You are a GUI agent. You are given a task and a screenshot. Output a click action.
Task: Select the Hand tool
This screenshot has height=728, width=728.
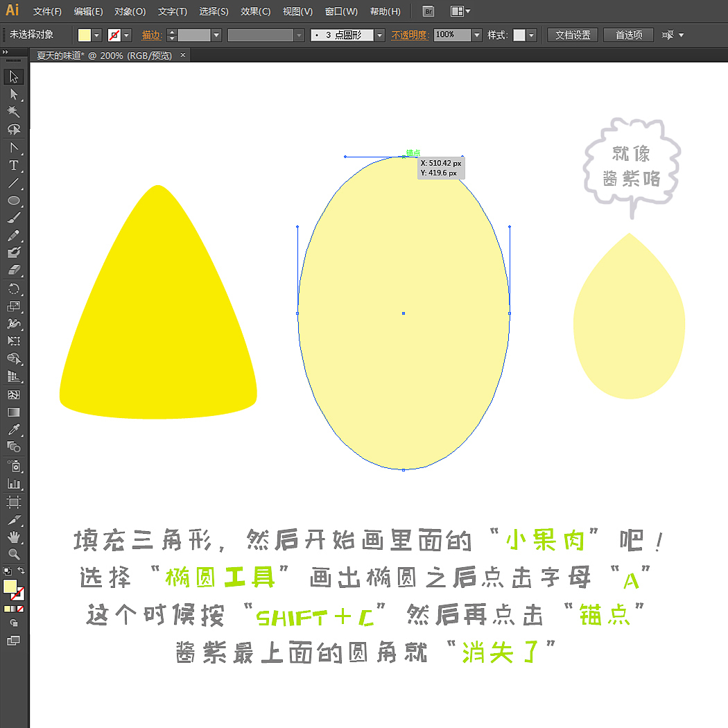click(x=13, y=537)
